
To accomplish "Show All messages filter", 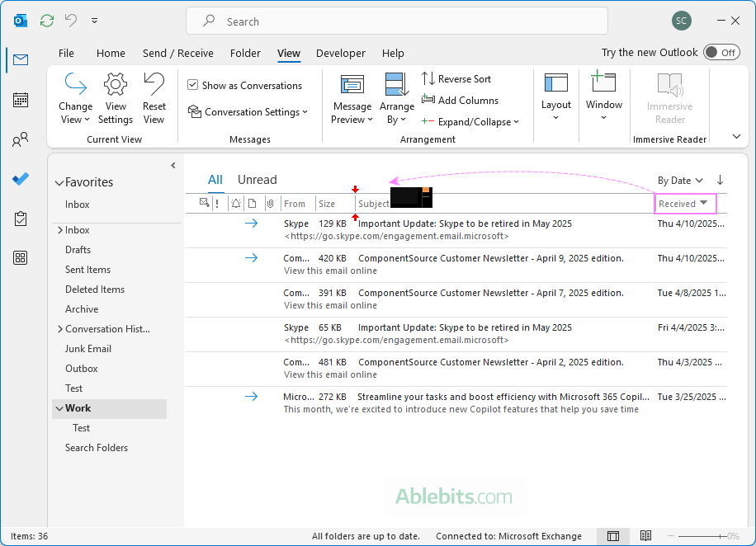I will coord(215,180).
